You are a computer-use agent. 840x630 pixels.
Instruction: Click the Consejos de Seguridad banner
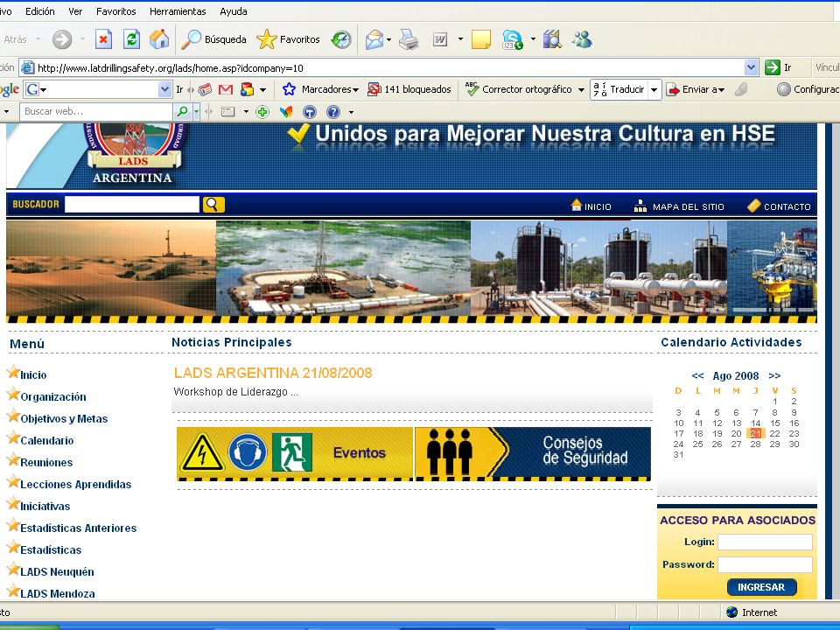click(533, 453)
